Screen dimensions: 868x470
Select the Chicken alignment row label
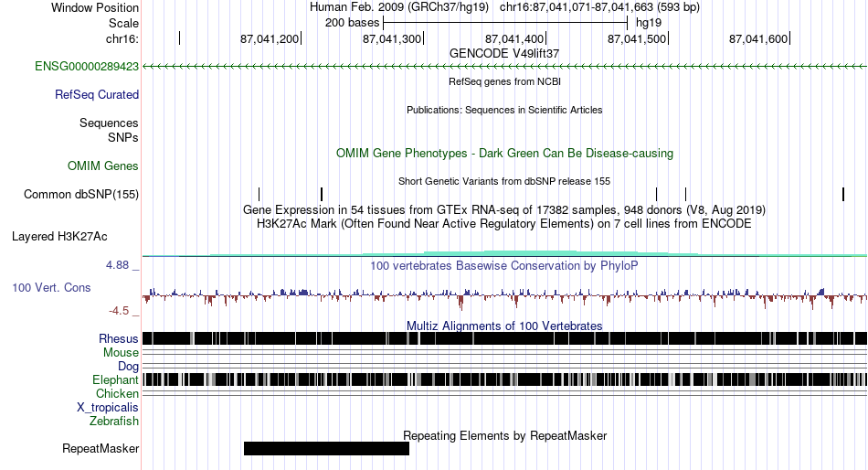[117, 393]
